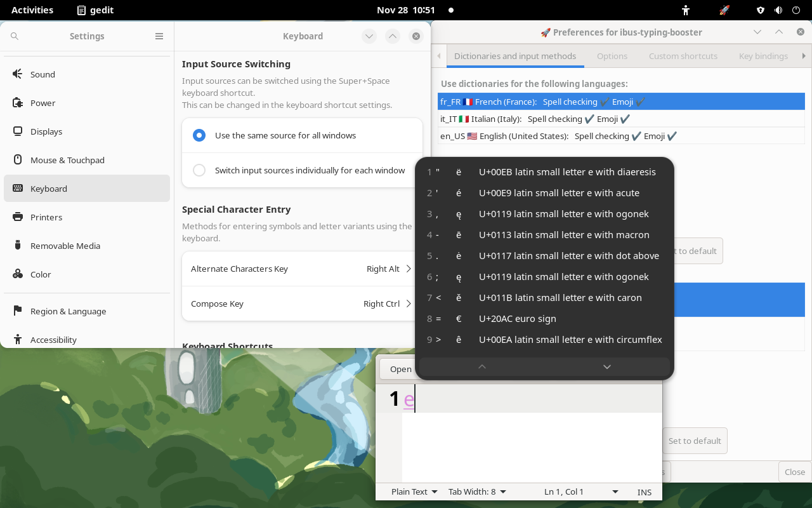Click the Removable Media icon
The width and height of the screenshot is (812, 508).
coord(18,245)
